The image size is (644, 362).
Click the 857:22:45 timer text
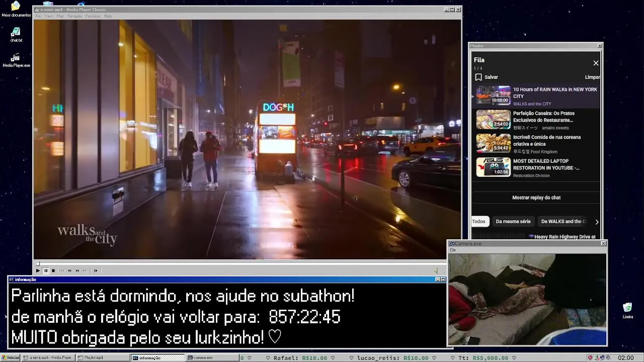(x=304, y=317)
